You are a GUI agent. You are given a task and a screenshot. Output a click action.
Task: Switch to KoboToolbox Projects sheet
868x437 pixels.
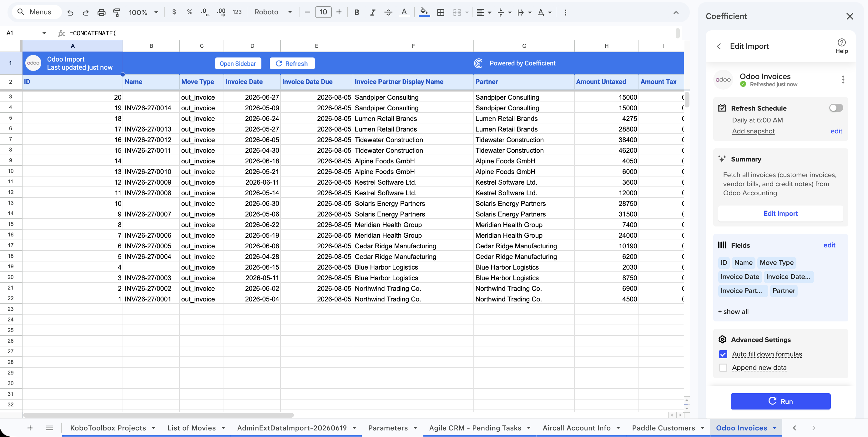[x=108, y=428]
